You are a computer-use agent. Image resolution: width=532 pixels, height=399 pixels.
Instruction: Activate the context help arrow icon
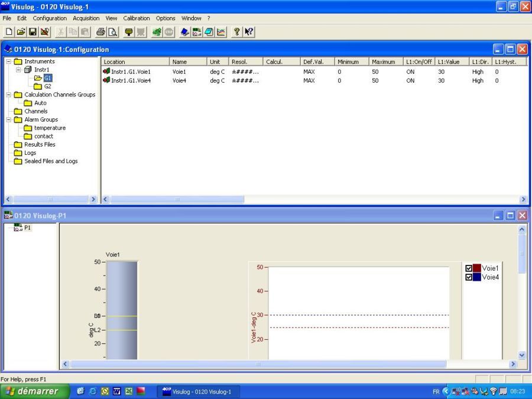point(249,31)
